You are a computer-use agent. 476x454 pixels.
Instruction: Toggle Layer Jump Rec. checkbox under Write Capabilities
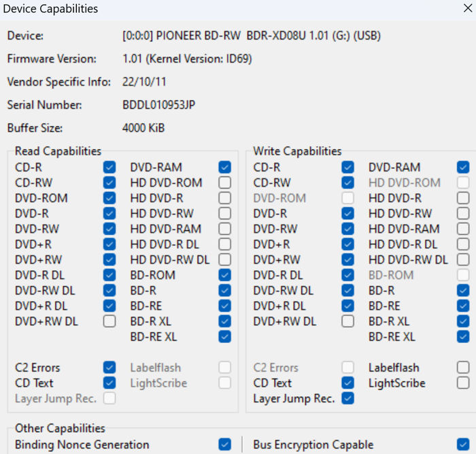click(347, 398)
